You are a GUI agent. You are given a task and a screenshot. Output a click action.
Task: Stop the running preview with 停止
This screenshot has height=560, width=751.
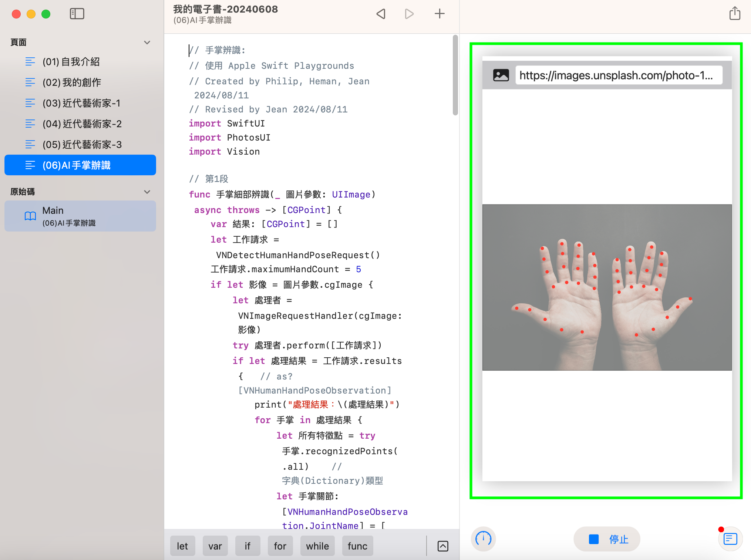coord(607,539)
